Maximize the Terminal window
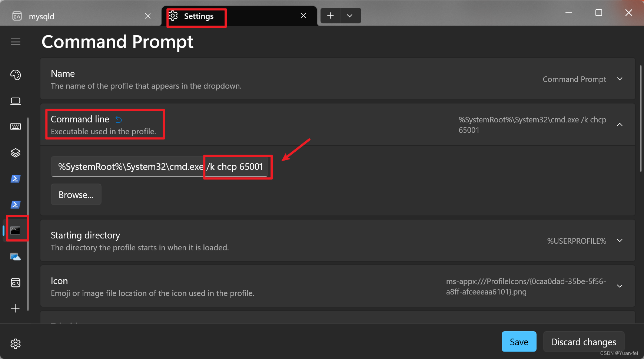The width and height of the screenshot is (644, 359). point(599,13)
